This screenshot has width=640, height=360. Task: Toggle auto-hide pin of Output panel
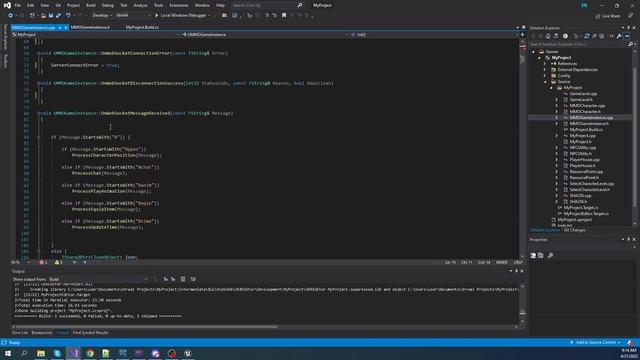[516, 271]
